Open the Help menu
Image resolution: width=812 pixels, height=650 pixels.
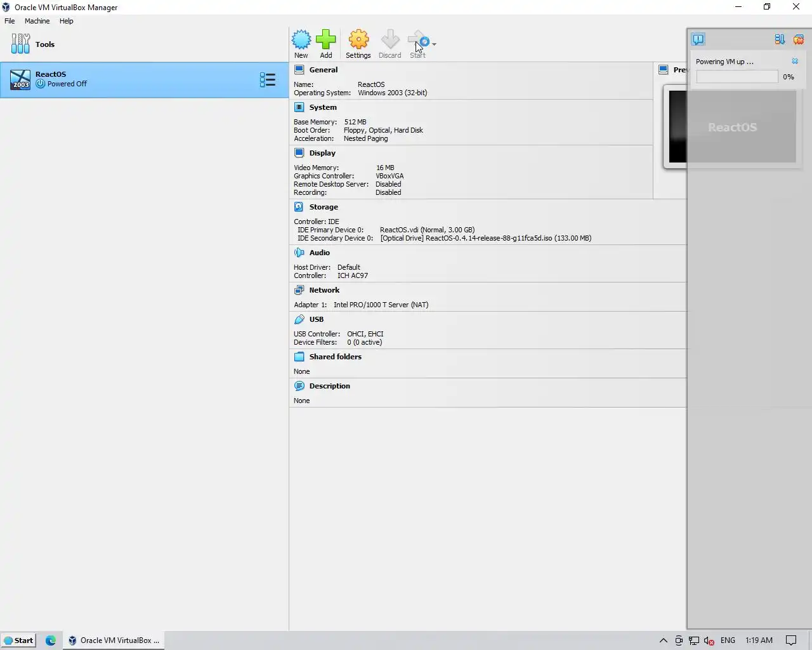click(67, 21)
